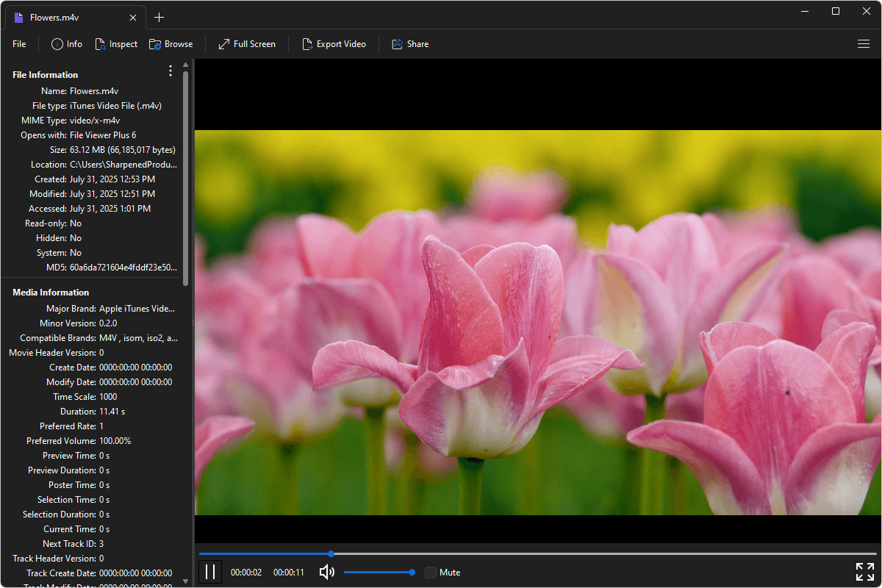Viewport: 882px width, 588px height.
Task: Click the Created date value
Action: point(112,179)
